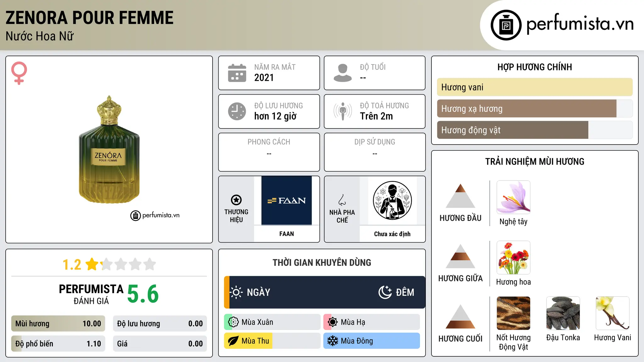Click the Đậu Tonka note name
Image resolution: width=644 pixels, height=362 pixels.
tap(563, 337)
